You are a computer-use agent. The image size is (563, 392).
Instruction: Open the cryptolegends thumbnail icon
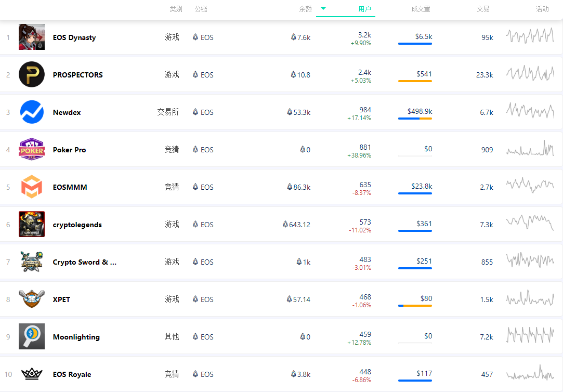[x=32, y=224]
